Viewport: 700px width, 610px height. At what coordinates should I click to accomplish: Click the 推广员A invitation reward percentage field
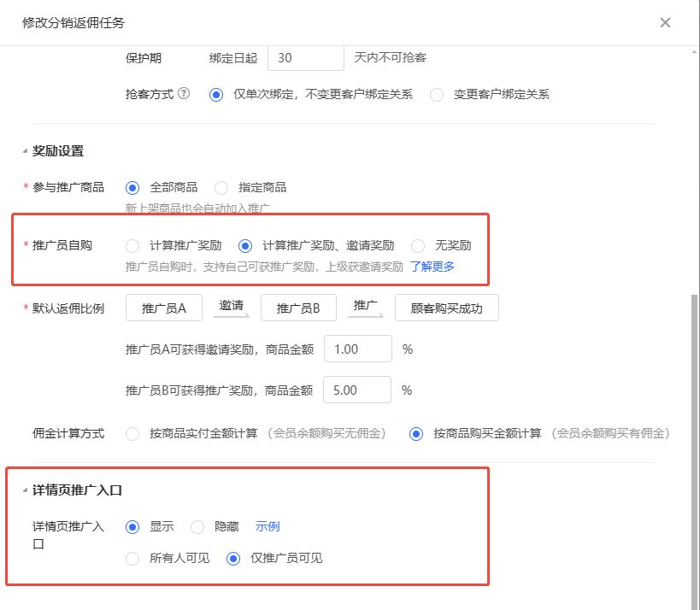pyautogui.click(x=357, y=349)
